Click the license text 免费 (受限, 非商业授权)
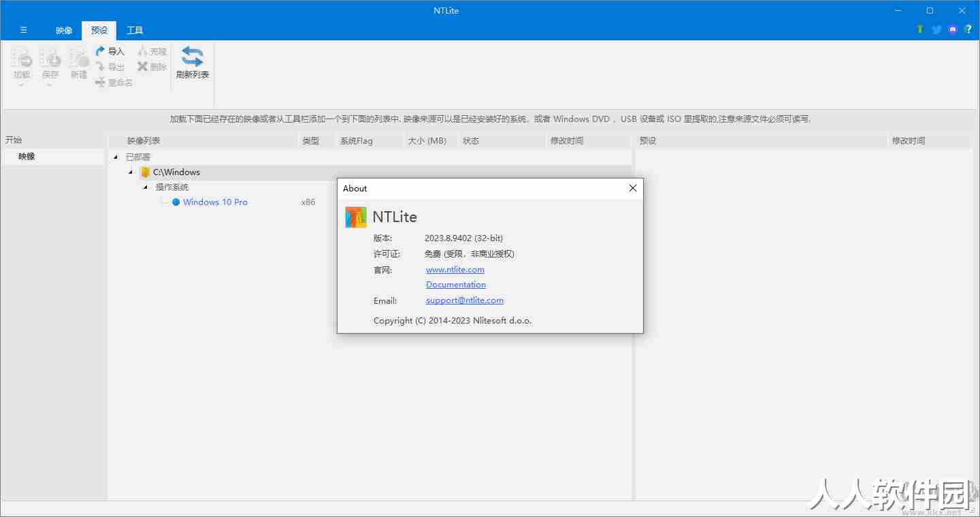Screen dimensions: 980x517 coord(470,254)
